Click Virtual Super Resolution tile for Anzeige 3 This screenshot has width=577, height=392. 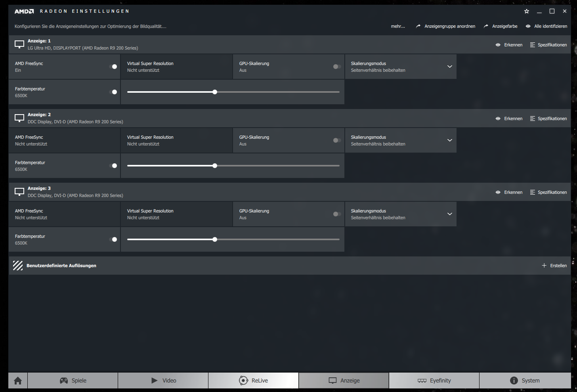point(177,214)
